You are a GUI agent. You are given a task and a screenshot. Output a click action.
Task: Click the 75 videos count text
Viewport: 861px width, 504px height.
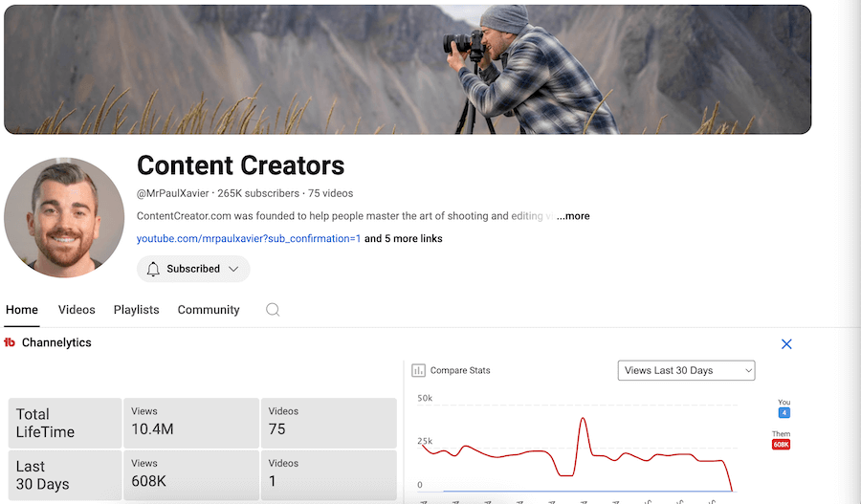coord(331,193)
